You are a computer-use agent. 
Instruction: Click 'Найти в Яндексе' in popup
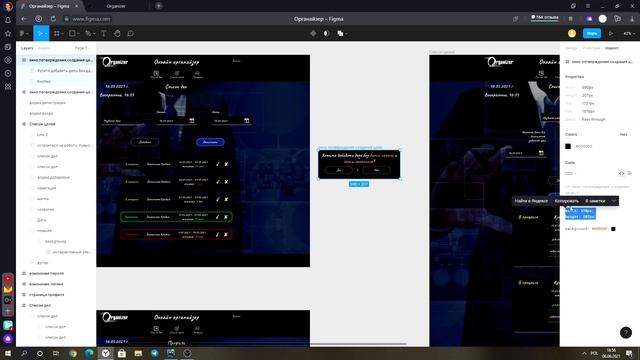tap(531, 201)
